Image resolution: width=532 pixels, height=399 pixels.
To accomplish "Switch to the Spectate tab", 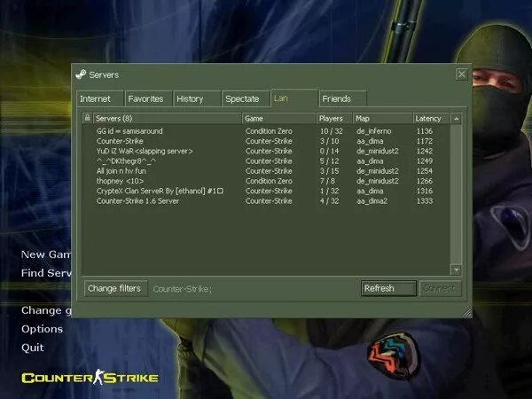I will coord(246,98).
